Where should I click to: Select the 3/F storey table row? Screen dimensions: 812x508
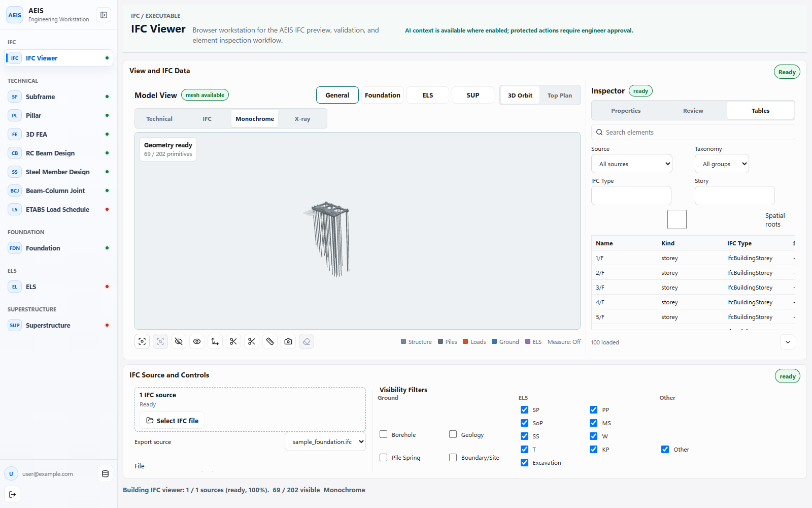pos(693,288)
